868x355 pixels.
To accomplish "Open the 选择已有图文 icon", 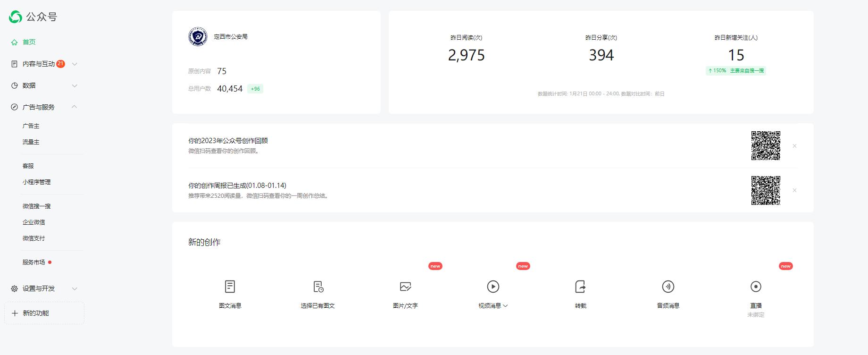I will 318,287.
